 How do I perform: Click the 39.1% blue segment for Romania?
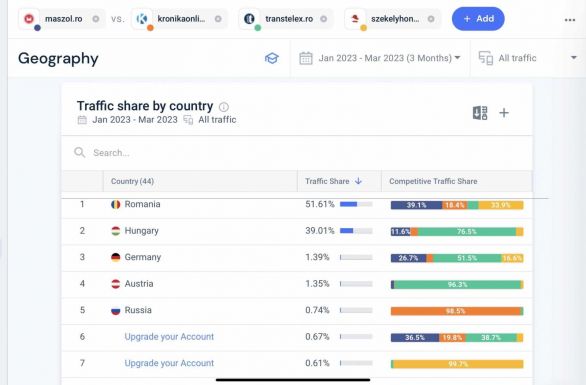pyautogui.click(x=416, y=205)
